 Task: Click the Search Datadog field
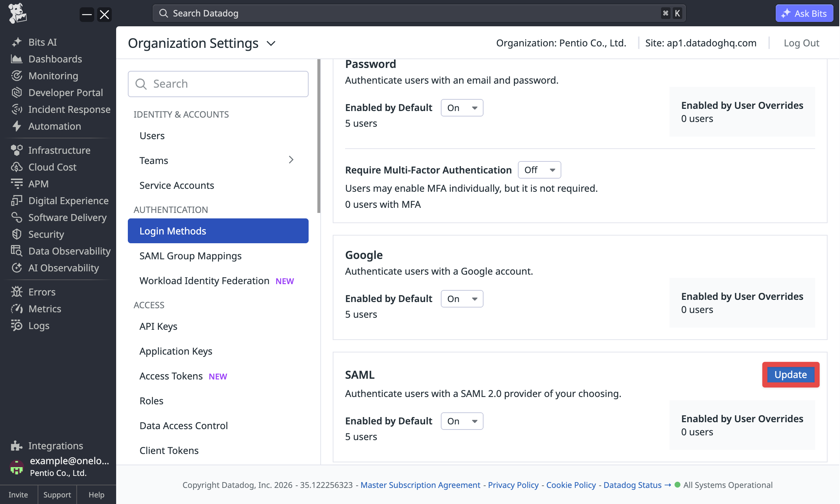tap(419, 14)
